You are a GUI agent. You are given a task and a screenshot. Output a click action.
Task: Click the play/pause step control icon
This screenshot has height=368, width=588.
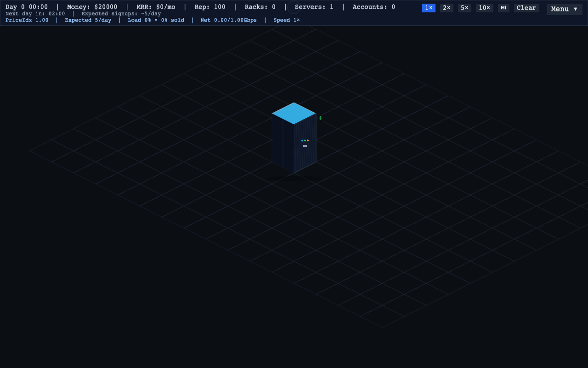[x=503, y=8]
